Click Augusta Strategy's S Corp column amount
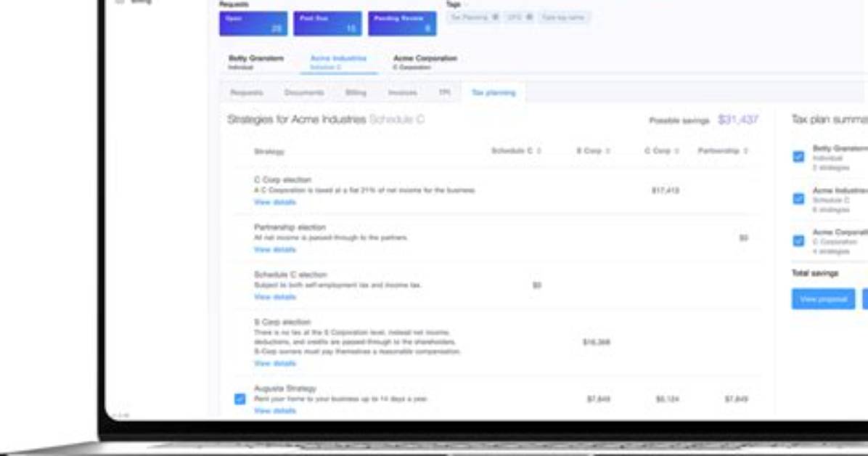 point(599,399)
